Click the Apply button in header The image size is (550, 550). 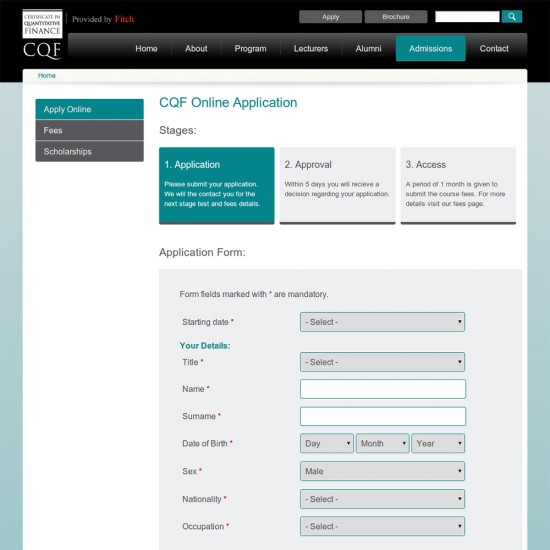point(330,16)
